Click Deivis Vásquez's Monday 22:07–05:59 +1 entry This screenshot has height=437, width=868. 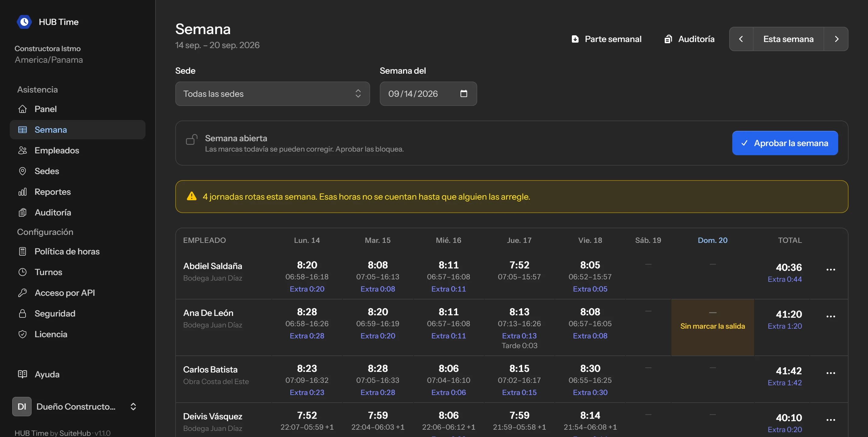point(307,427)
